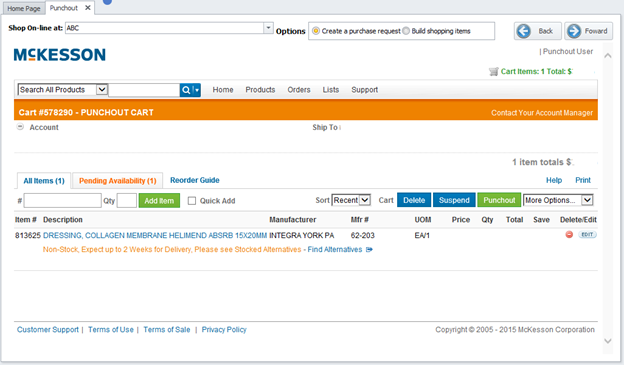Click the magnifier search icon

(x=186, y=90)
